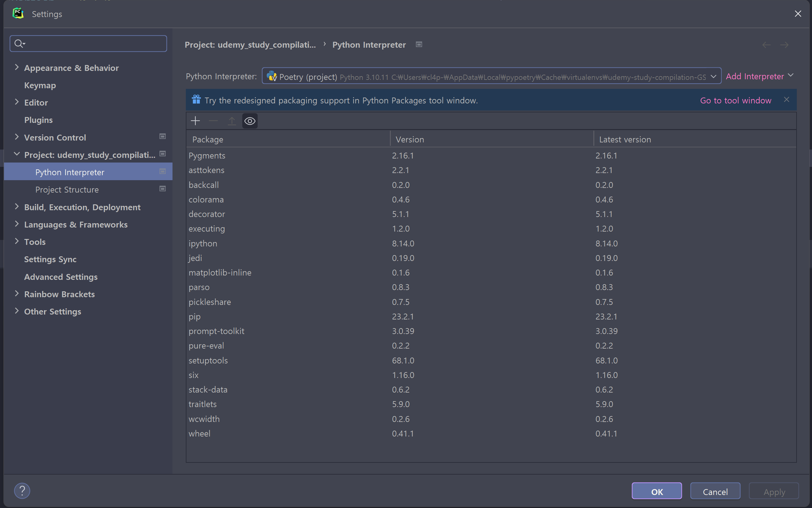Expand Other Settings section
Screen dimensions: 812x508
17,311
